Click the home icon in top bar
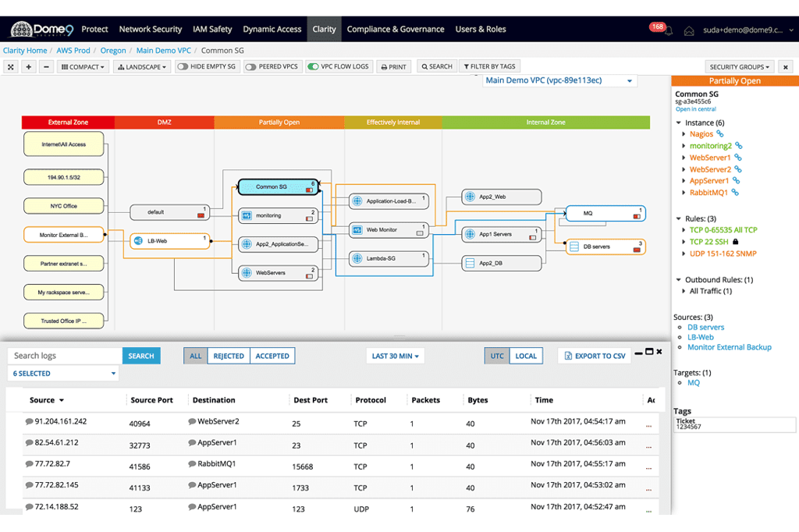 point(689,30)
